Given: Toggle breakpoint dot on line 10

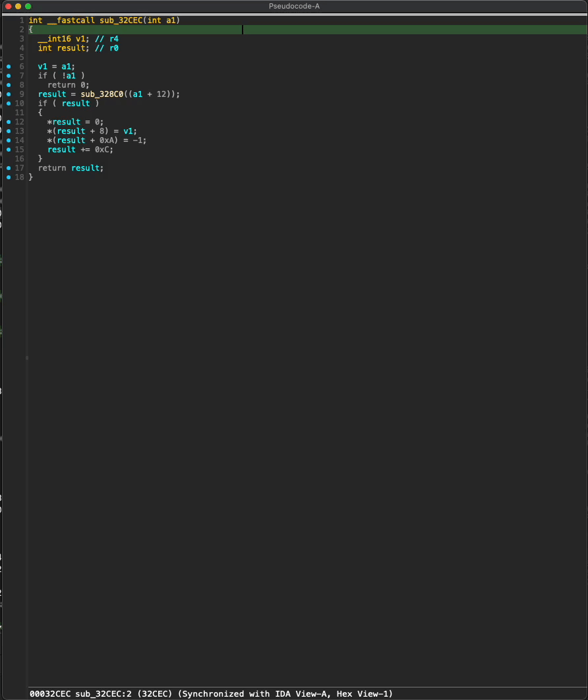Looking at the screenshot, I should tap(9, 103).
